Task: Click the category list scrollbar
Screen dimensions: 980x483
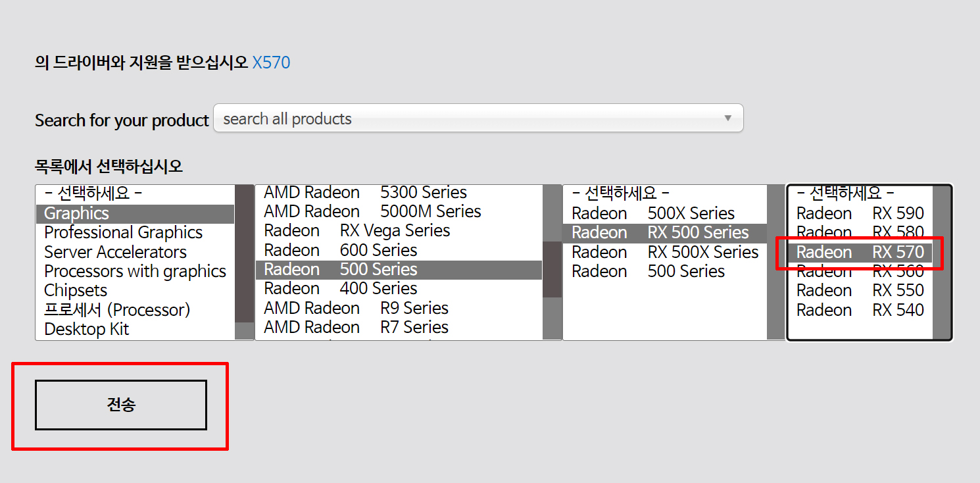Action: (244, 263)
